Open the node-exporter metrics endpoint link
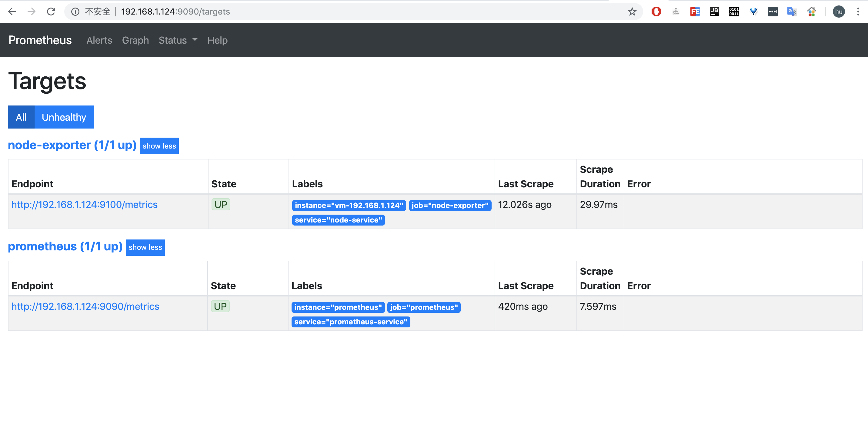The image size is (868, 425). click(x=85, y=205)
